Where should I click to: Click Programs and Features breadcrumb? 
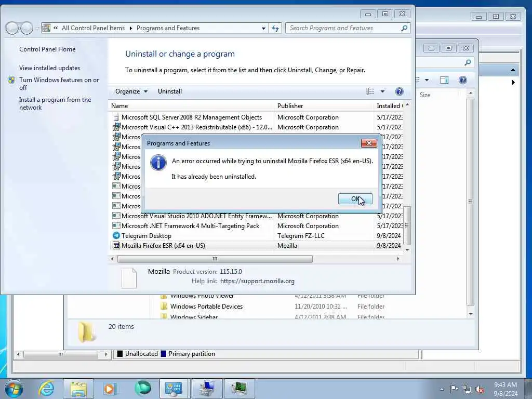tap(168, 28)
